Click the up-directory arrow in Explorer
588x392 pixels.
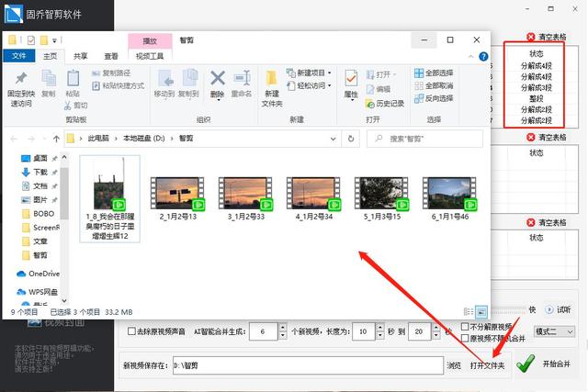click(56, 139)
